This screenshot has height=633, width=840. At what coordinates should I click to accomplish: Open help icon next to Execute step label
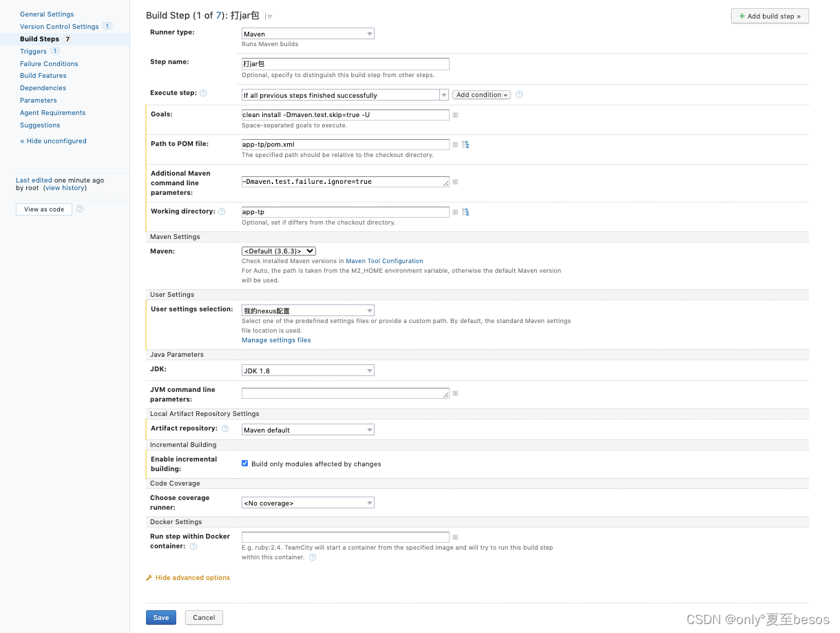point(203,93)
